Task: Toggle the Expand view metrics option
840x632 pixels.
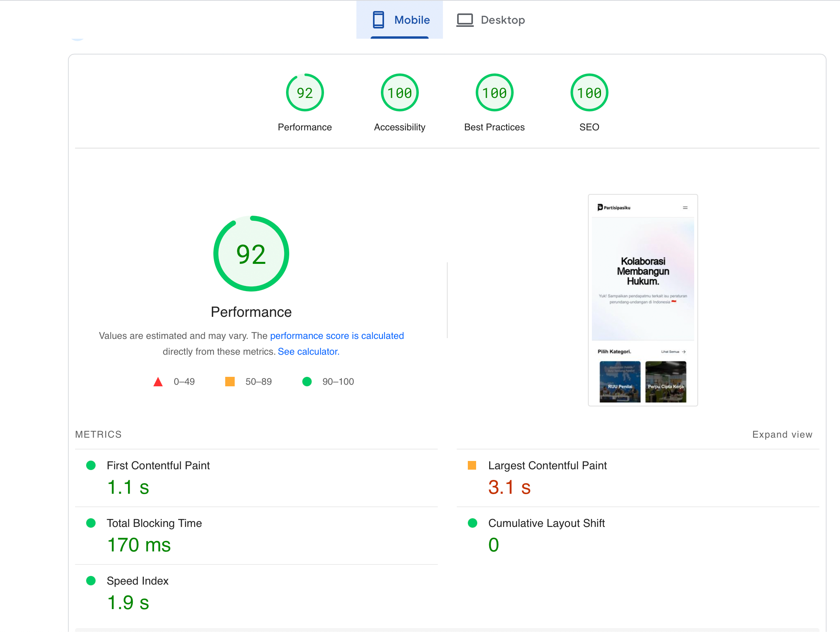Action: pyautogui.click(x=782, y=434)
